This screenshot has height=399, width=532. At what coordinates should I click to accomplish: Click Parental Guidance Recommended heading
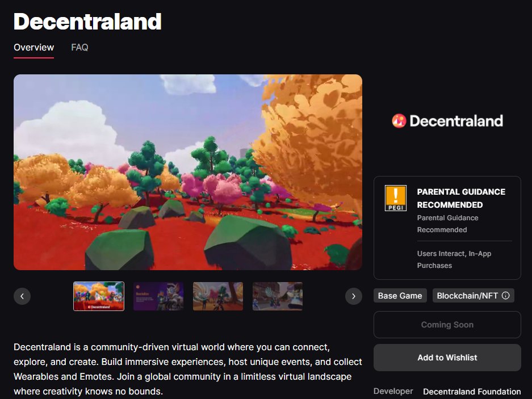pos(461,198)
